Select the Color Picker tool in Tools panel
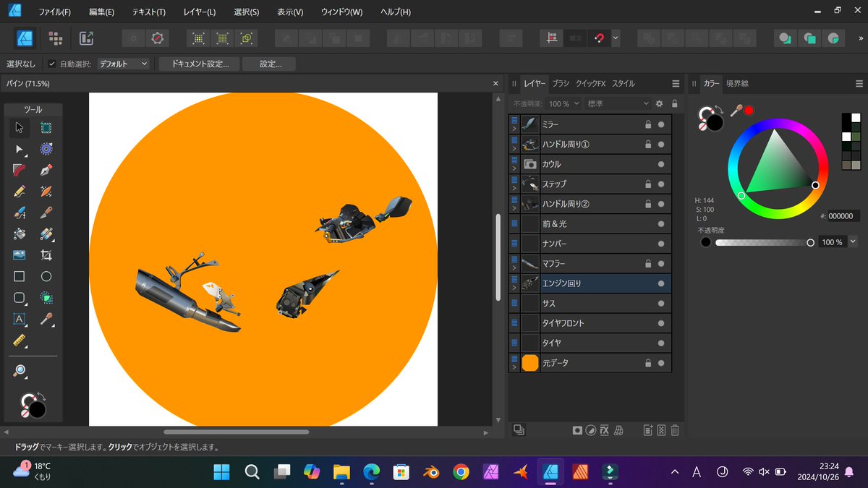868x488 pixels. coord(46,319)
